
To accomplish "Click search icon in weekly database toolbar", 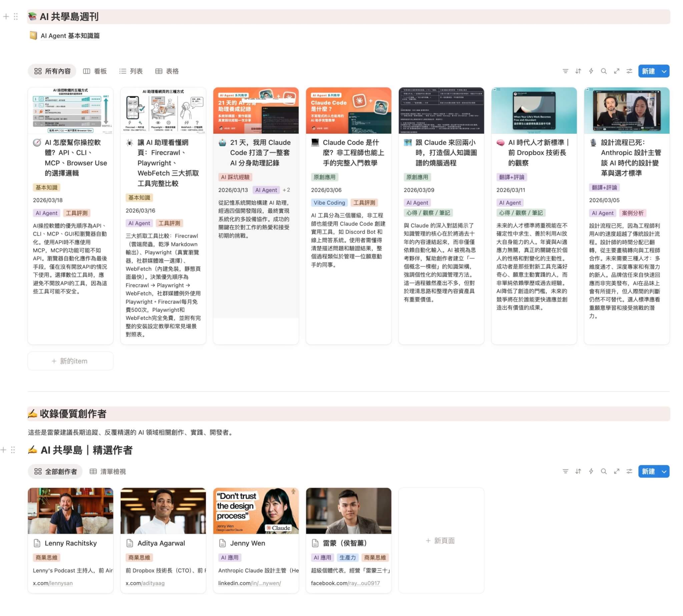I will click(604, 71).
